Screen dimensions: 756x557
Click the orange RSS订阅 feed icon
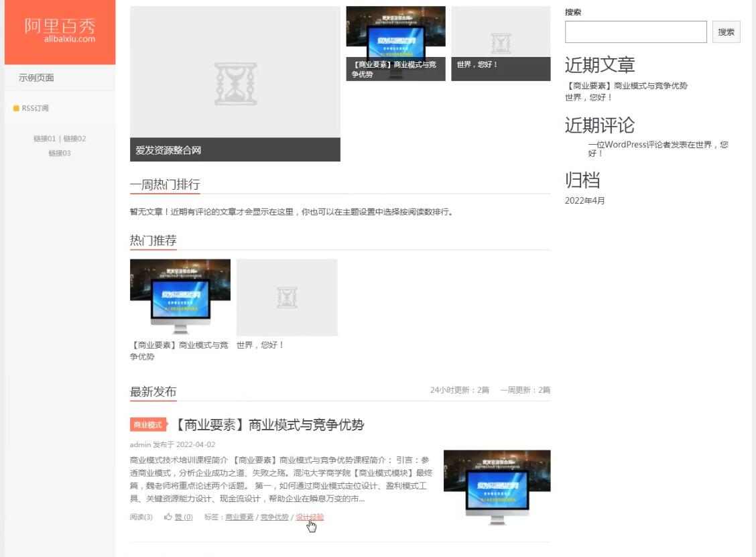coord(17,108)
